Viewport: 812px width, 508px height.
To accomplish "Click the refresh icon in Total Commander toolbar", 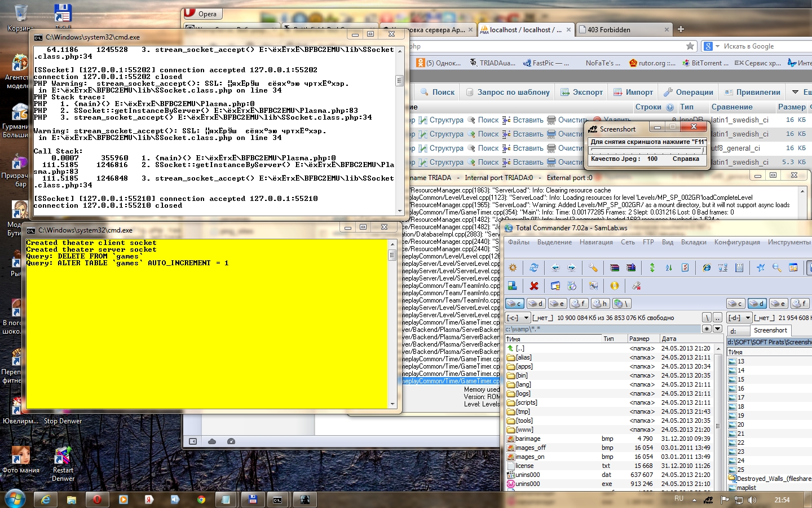I will coord(534,268).
